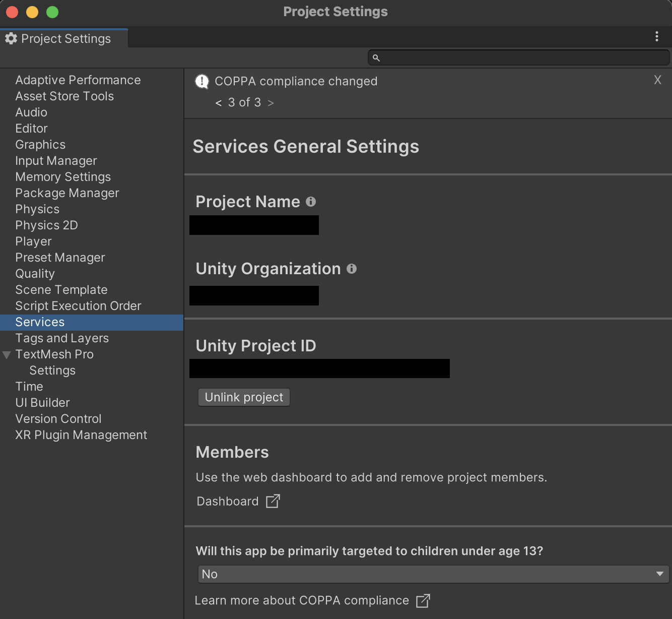Click into the settings search field
The width and height of the screenshot is (672, 619).
point(519,57)
